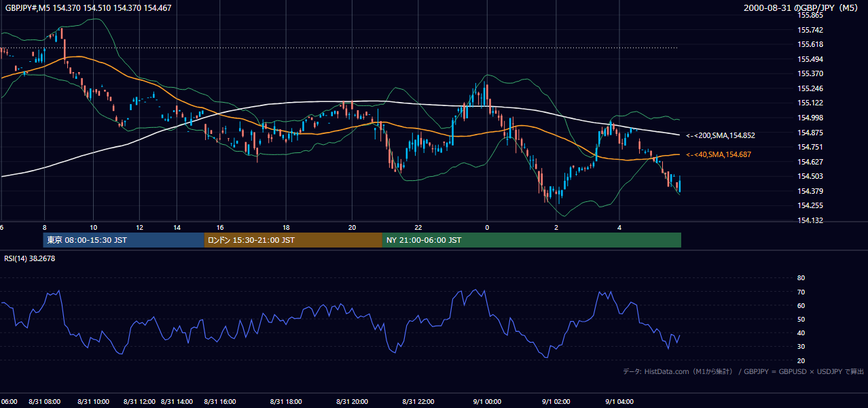Click price axis value 154.751
The width and height of the screenshot is (868, 408).
(x=810, y=147)
